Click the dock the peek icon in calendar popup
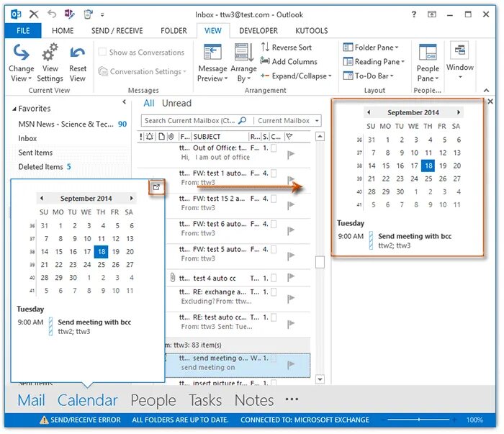Screen dimensions: 504x434 coord(156,187)
